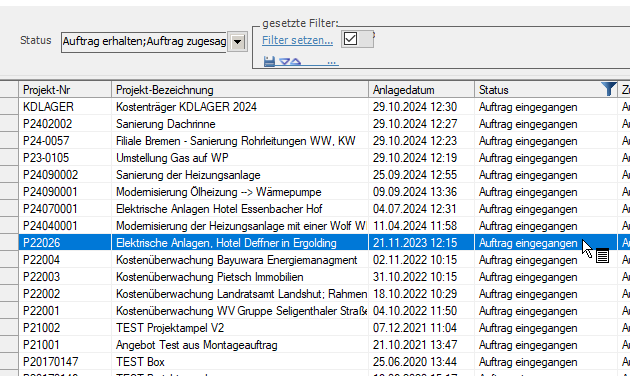Screen dimensions: 630x376
Task: Click date 02.11.2022 10:15
Action: pos(415,260)
